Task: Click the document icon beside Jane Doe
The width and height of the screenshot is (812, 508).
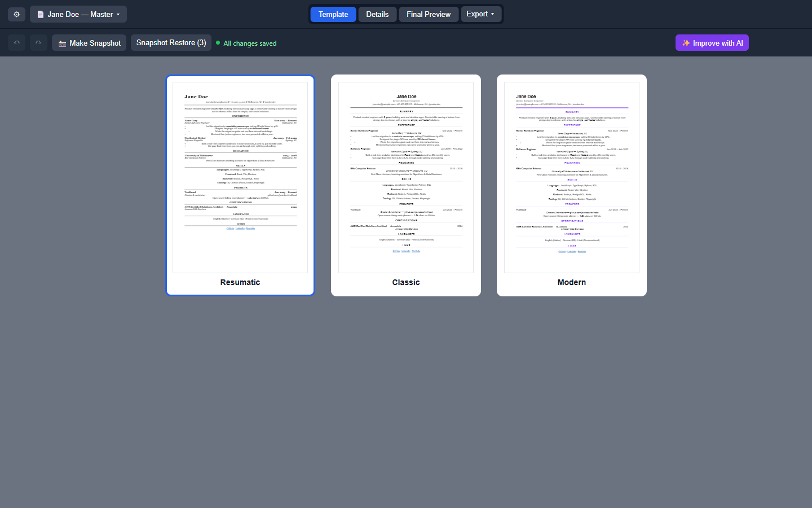Action: 41,15
